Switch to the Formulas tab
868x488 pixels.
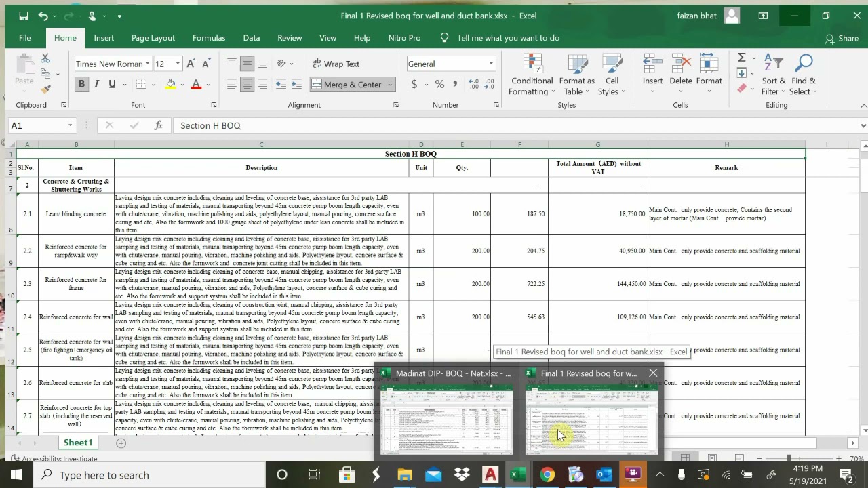click(209, 38)
